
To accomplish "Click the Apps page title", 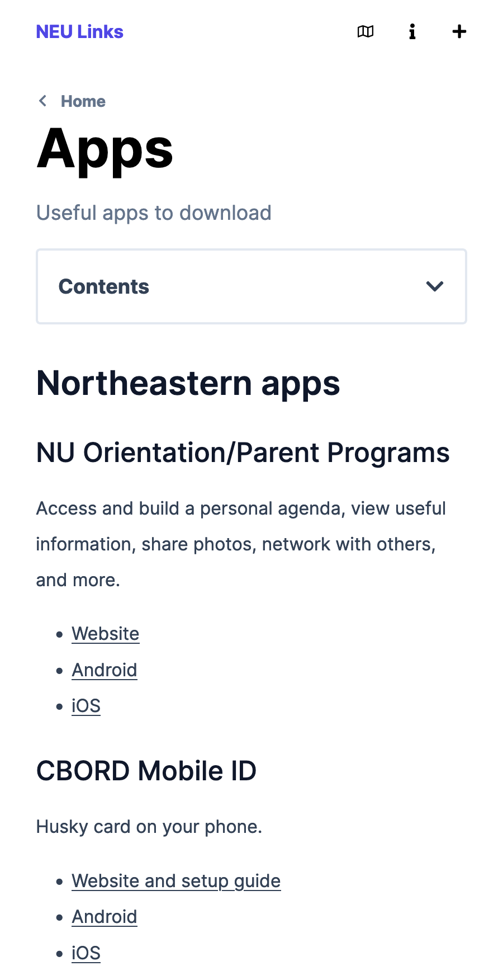I will pos(105,149).
